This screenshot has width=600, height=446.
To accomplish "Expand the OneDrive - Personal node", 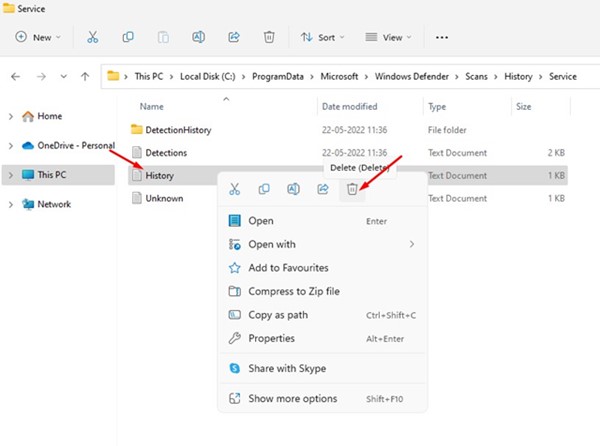I will click(11, 146).
